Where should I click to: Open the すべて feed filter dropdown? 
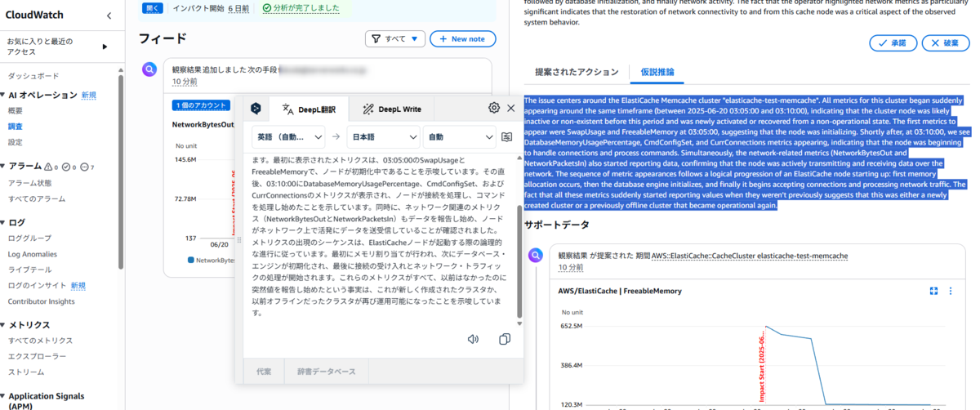click(x=394, y=38)
